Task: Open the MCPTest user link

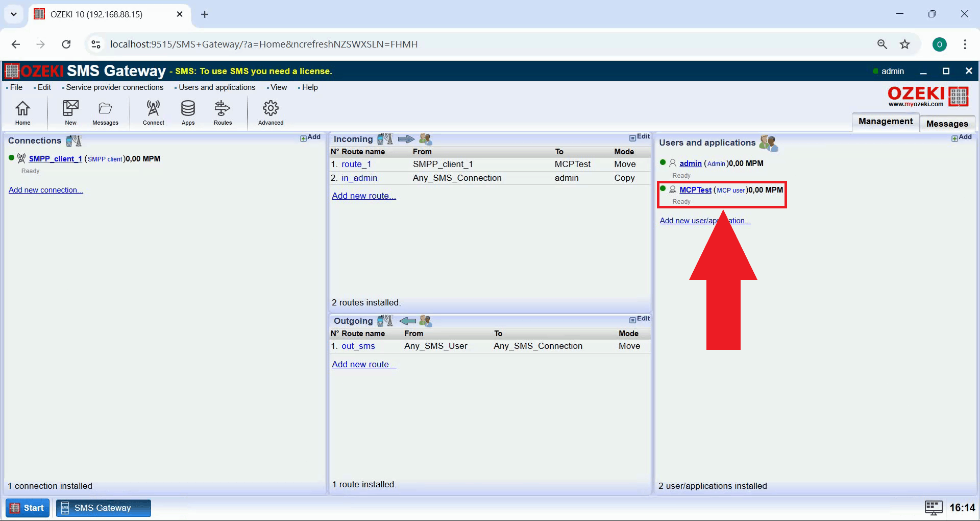Action: tap(695, 190)
